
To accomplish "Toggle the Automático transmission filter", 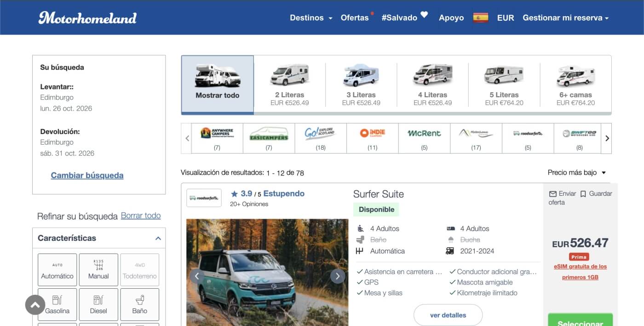I will pyautogui.click(x=57, y=270).
